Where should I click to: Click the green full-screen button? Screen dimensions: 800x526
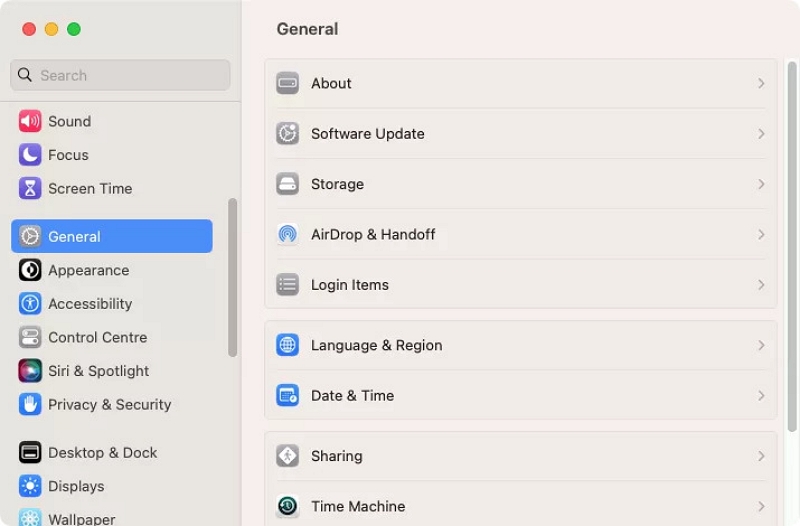[74, 29]
